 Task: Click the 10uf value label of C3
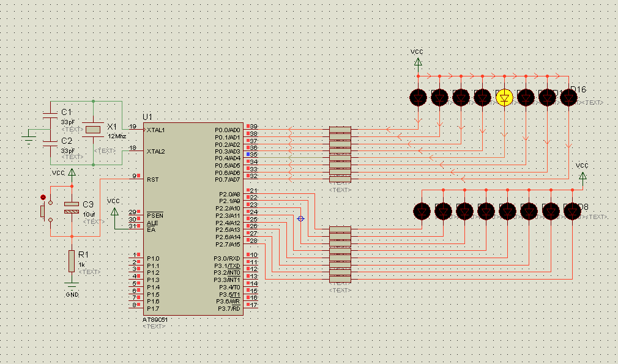tap(89, 215)
